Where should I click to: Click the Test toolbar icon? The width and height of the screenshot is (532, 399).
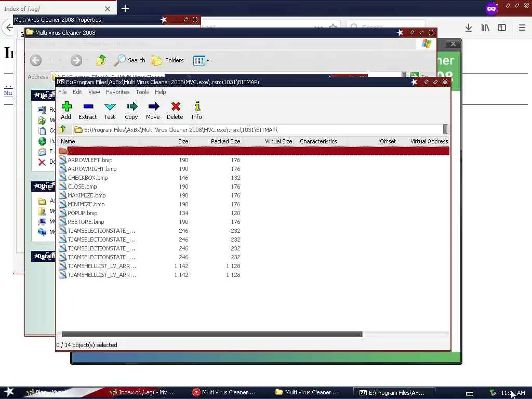pyautogui.click(x=110, y=111)
